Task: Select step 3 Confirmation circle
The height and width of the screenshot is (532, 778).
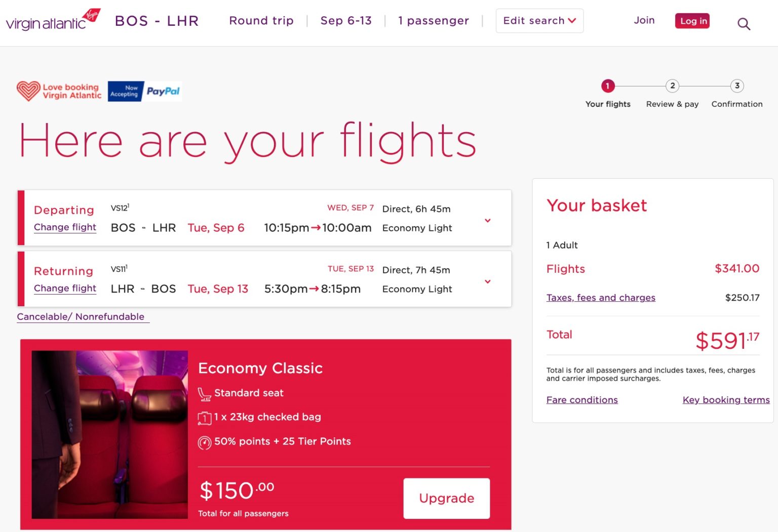Action: [x=737, y=86]
